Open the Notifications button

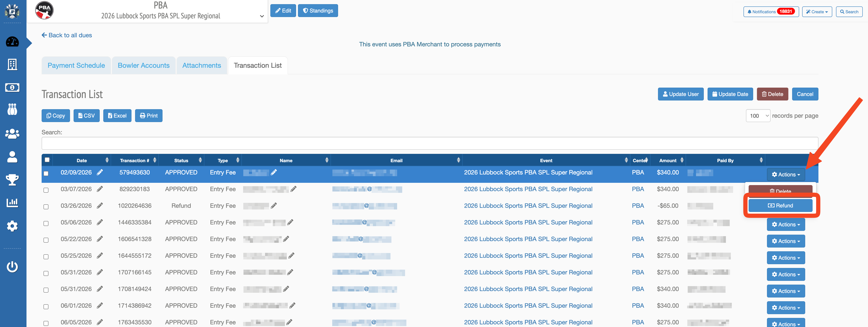point(771,12)
